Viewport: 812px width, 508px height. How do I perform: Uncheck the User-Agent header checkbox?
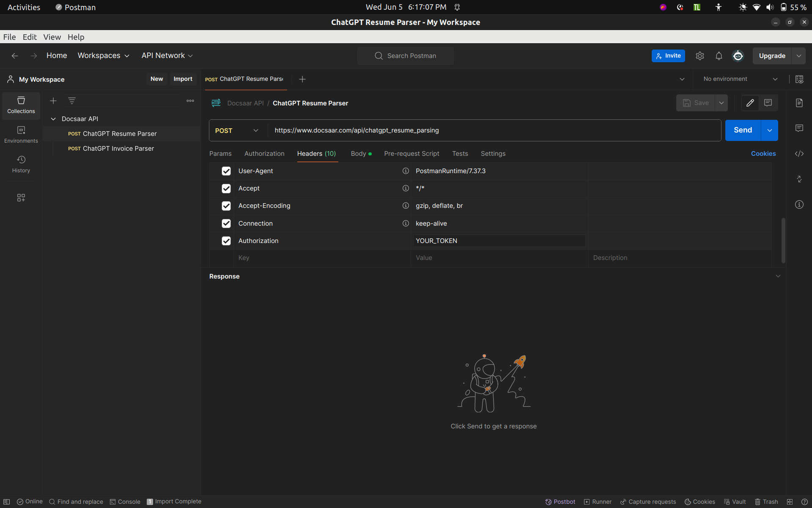point(226,171)
